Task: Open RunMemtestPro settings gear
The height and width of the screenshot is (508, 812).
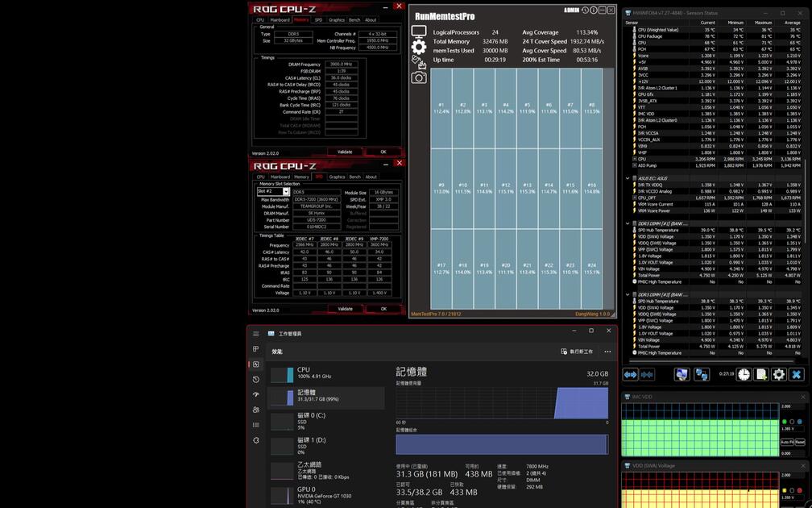Action: pyautogui.click(x=418, y=47)
